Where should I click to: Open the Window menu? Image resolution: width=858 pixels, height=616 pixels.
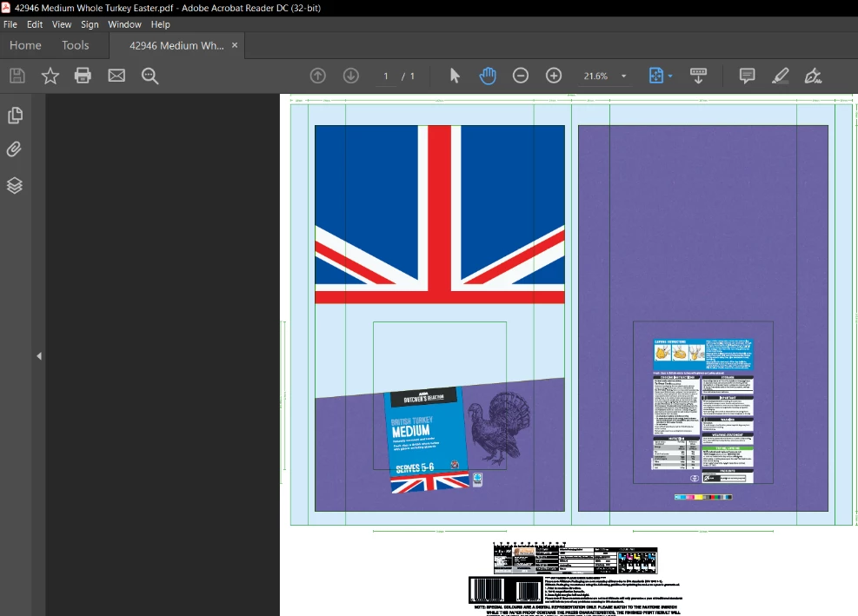click(124, 24)
